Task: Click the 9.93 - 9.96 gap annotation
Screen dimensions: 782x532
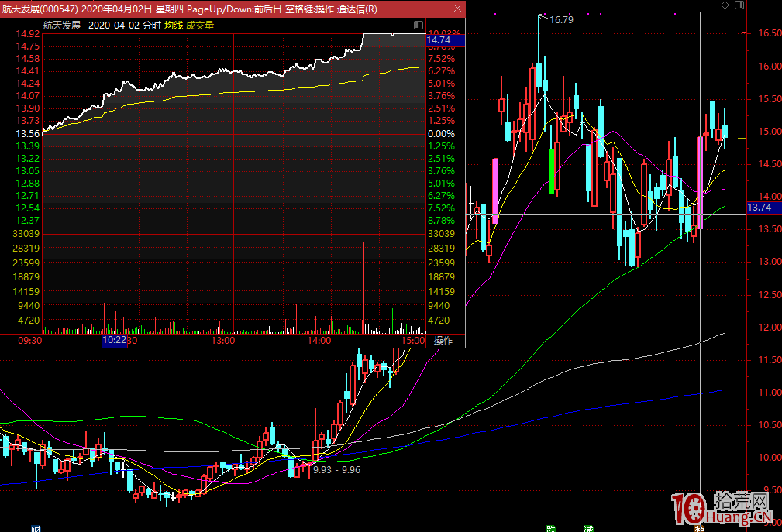Action: click(336, 469)
